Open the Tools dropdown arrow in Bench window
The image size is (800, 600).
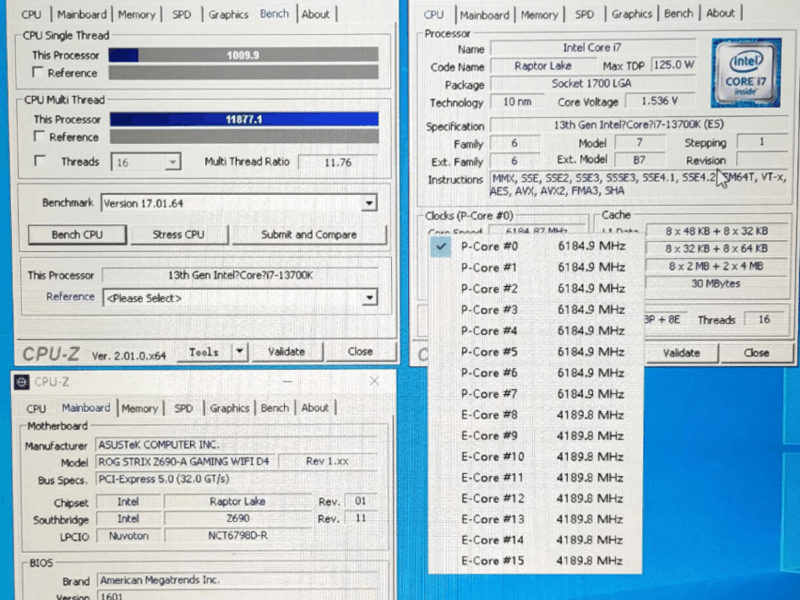click(239, 352)
